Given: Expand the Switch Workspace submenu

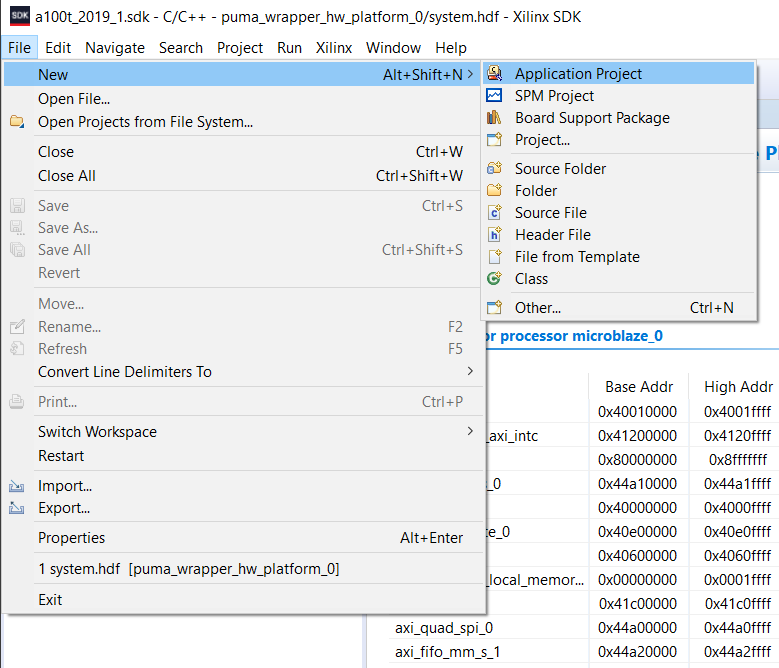Looking at the screenshot, I should pos(470,431).
